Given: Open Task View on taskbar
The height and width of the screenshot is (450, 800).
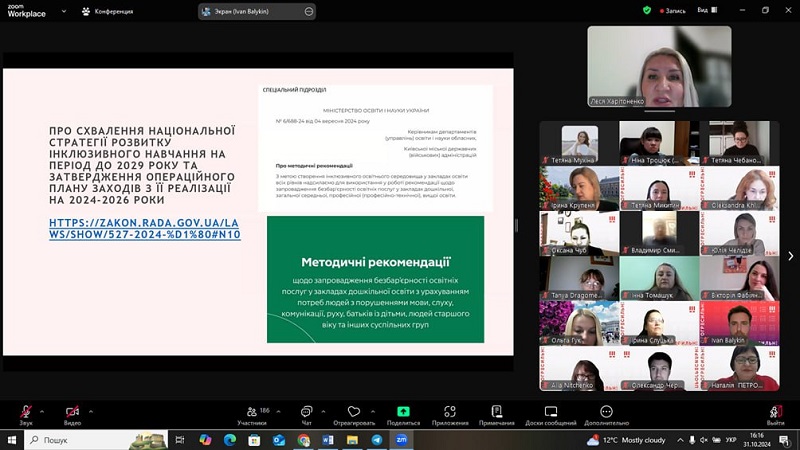Looking at the screenshot, I should pyautogui.click(x=180, y=440).
